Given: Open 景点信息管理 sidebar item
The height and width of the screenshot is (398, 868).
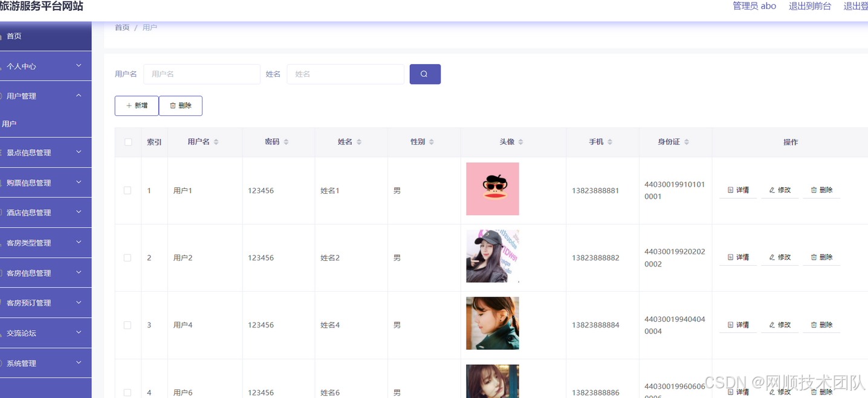Looking at the screenshot, I should point(45,153).
